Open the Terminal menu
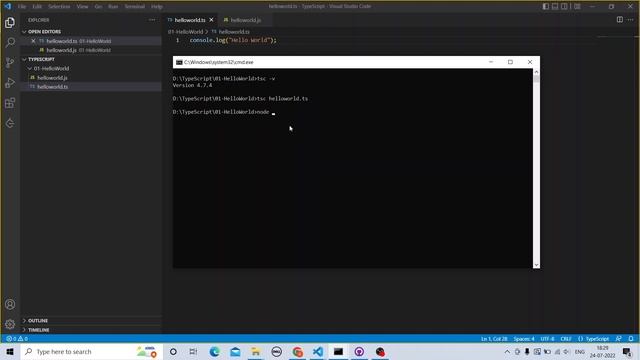The width and height of the screenshot is (640, 360). [x=135, y=7]
